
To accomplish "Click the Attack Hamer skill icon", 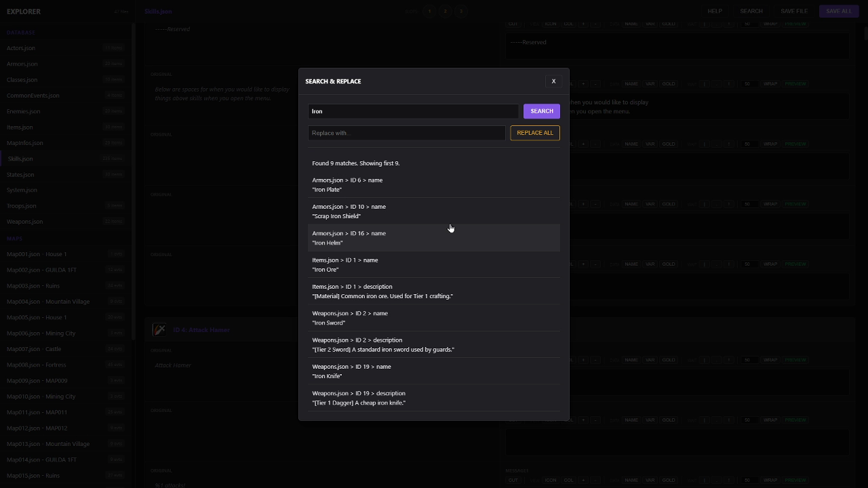I will (x=159, y=330).
